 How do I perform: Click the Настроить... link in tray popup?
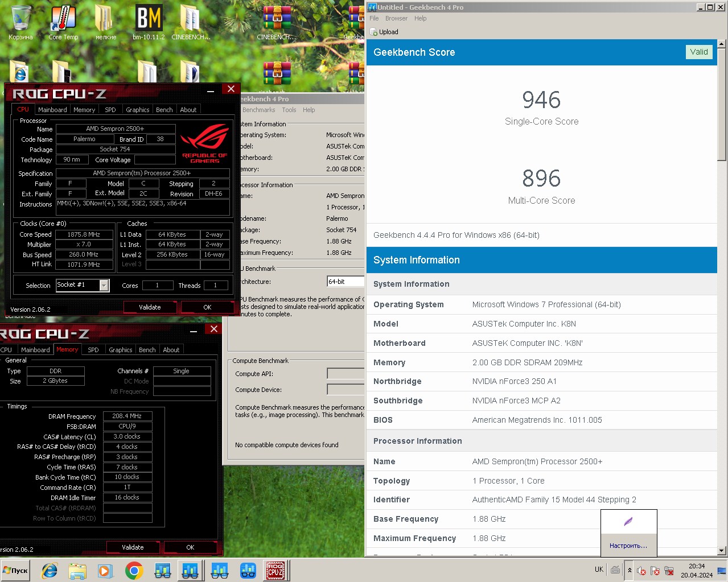point(628,546)
